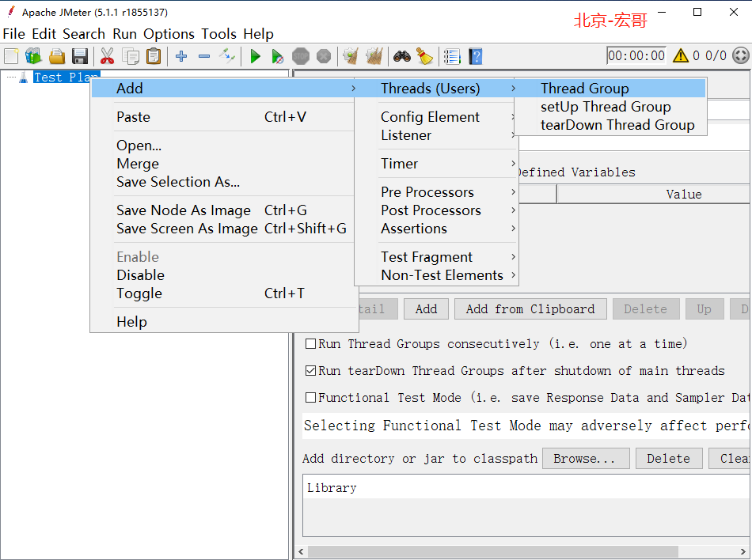This screenshot has width=752, height=560.
Task: Click Start no pauses icon
Action: [x=277, y=56]
